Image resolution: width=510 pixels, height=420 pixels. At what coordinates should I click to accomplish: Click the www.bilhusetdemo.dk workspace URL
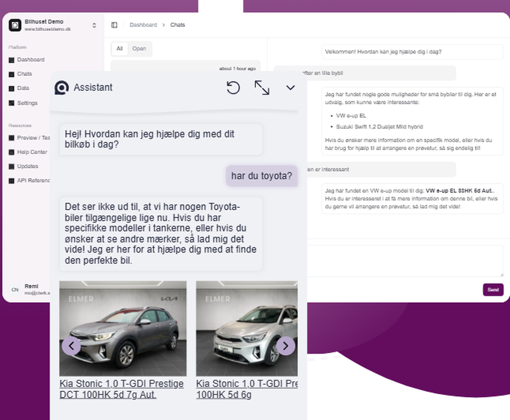47,29
